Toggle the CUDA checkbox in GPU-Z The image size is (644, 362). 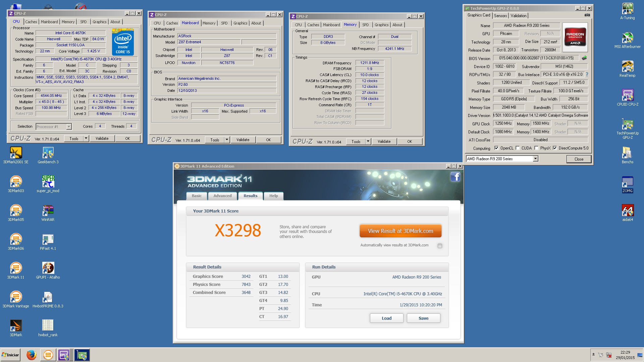click(x=518, y=148)
